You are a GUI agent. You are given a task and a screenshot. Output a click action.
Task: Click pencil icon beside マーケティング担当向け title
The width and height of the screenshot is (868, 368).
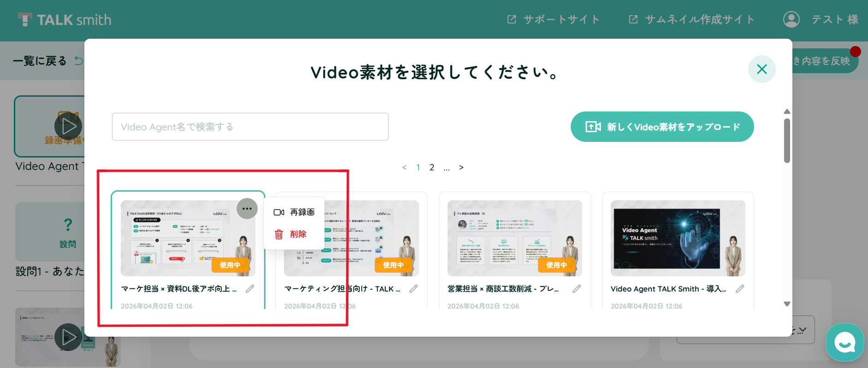(x=413, y=289)
